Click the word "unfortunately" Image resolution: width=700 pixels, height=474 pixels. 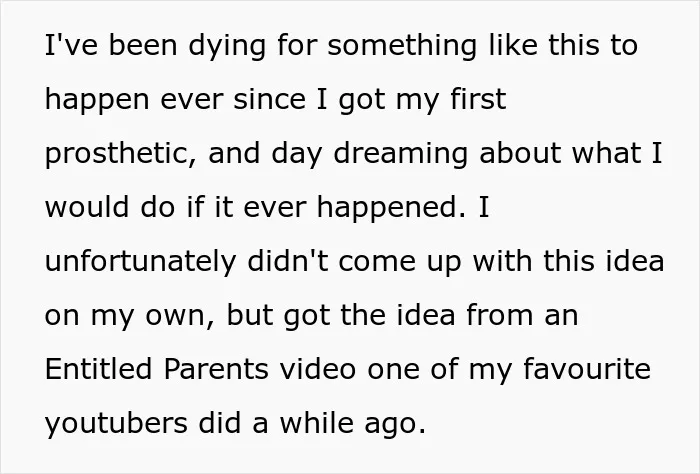pos(140,262)
